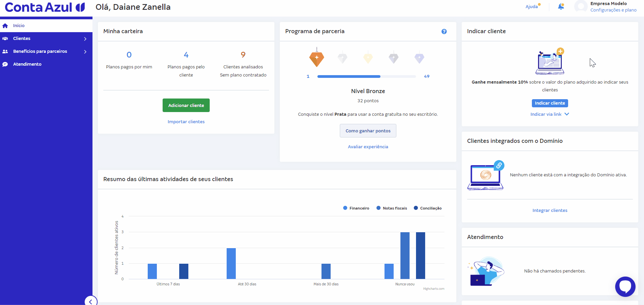The width and height of the screenshot is (644, 305).
Task: Open the notifications bell icon
Action: [561, 6]
